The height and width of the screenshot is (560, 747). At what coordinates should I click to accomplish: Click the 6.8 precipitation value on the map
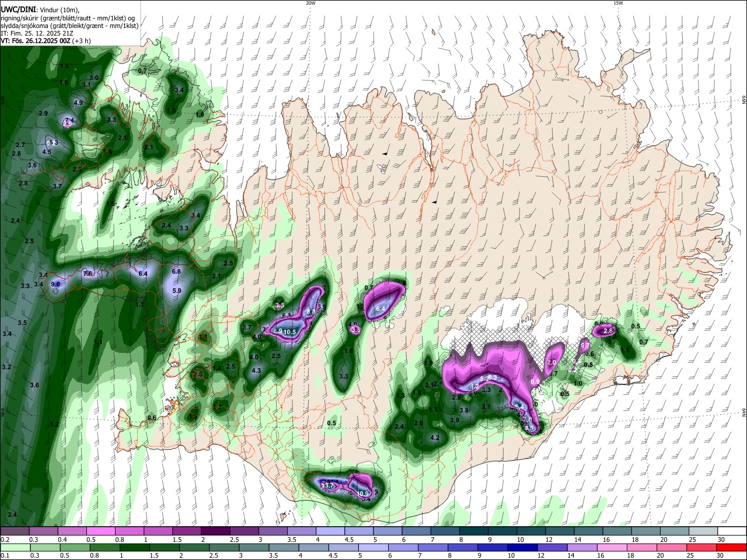tap(177, 271)
